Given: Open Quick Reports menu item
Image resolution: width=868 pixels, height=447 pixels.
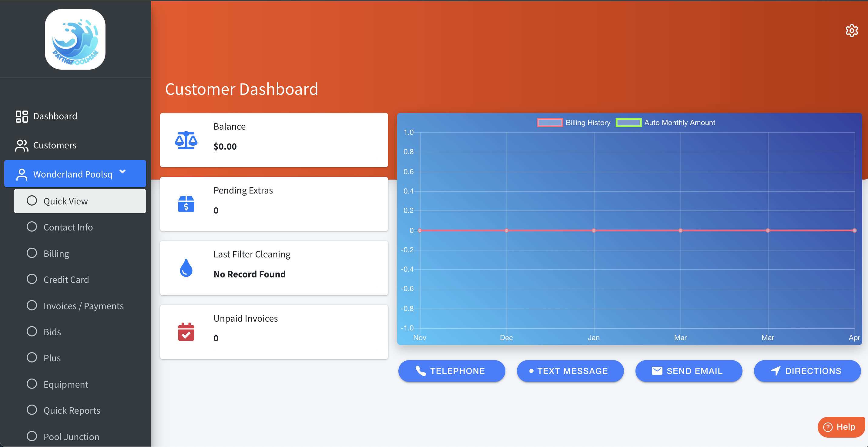Looking at the screenshot, I should [x=72, y=410].
